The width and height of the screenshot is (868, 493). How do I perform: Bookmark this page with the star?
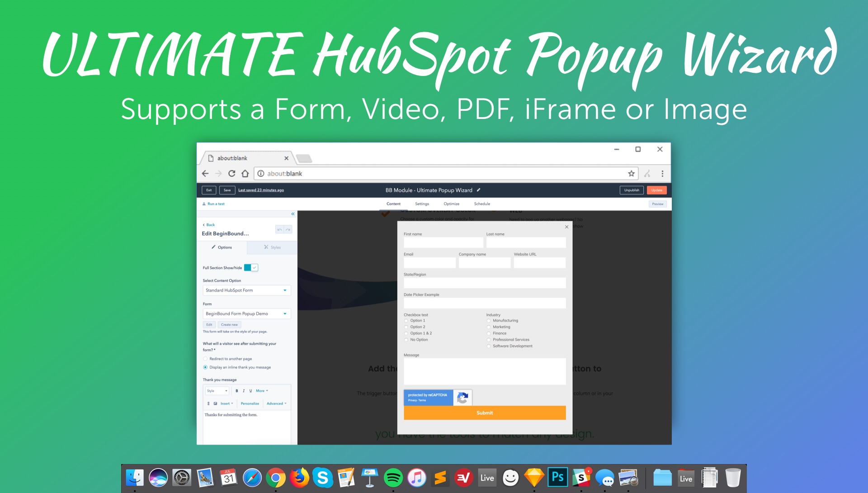pyautogui.click(x=631, y=174)
